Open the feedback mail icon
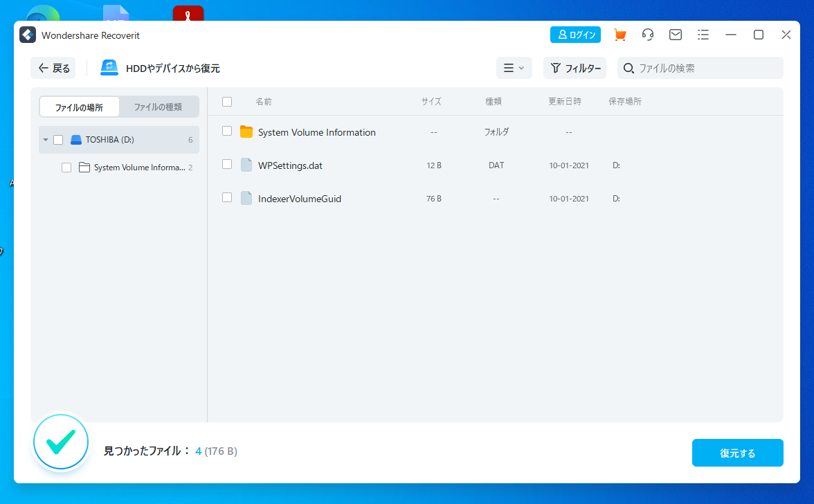814x504 pixels. tap(676, 34)
